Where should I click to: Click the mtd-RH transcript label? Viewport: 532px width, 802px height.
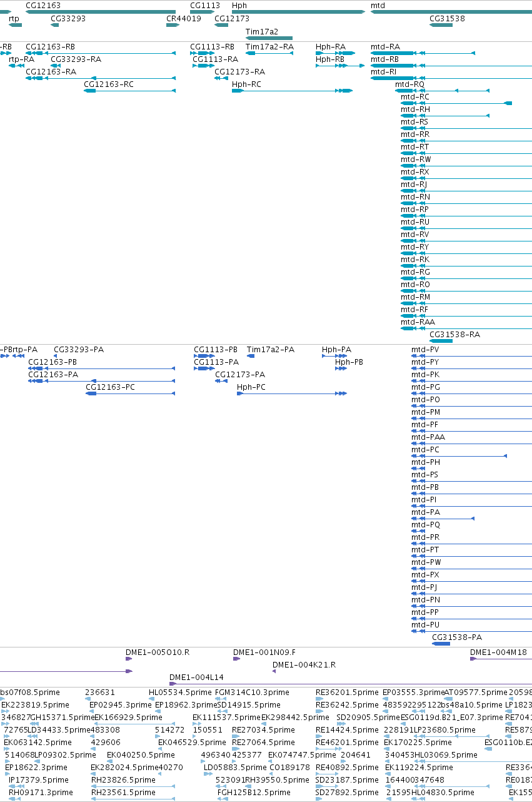point(415,109)
